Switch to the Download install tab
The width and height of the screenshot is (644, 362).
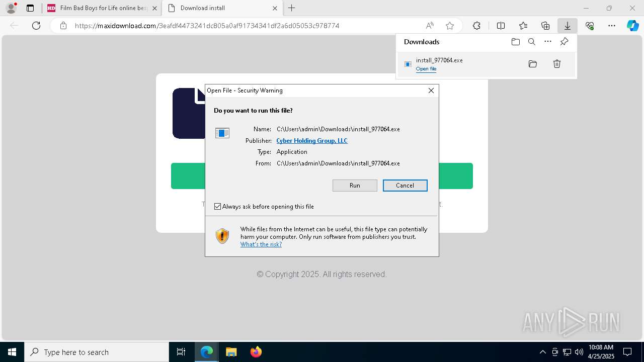(x=222, y=8)
